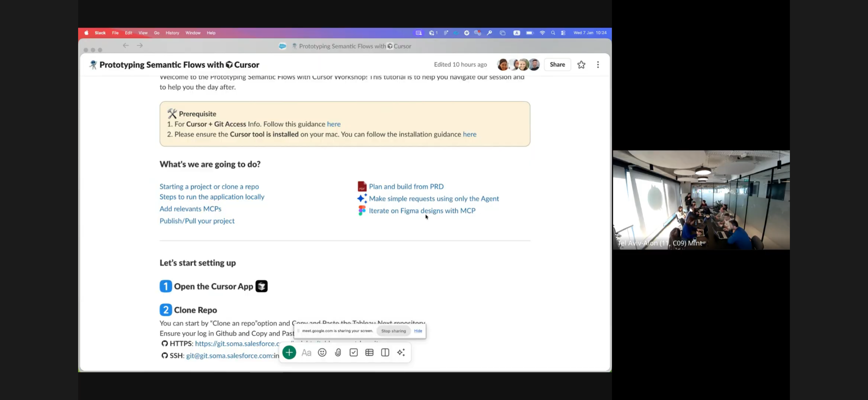The image size is (868, 400).
Task: Open Wi-Fi status in the menu bar
Action: pos(542,33)
